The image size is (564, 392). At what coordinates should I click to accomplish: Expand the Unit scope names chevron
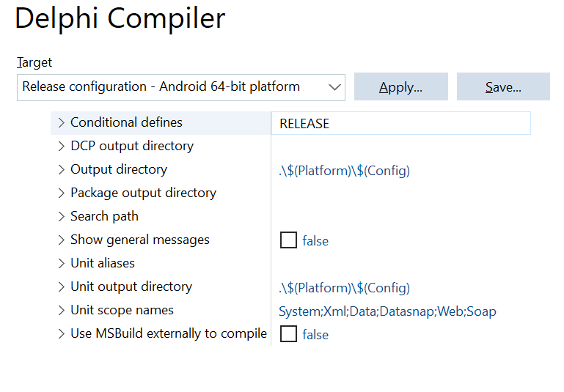[x=61, y=311]
